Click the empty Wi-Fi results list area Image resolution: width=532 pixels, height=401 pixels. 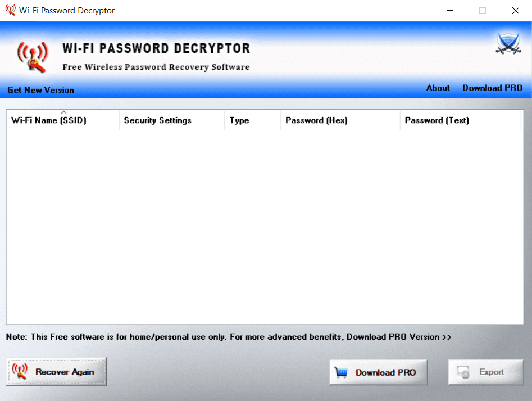pyautogui.click(x=264, y=225)
